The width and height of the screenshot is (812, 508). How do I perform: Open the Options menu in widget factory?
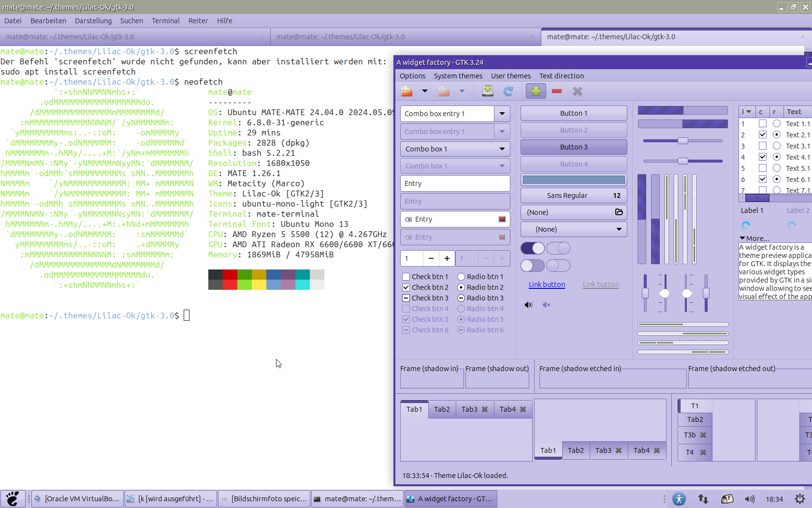coord(413,76)
